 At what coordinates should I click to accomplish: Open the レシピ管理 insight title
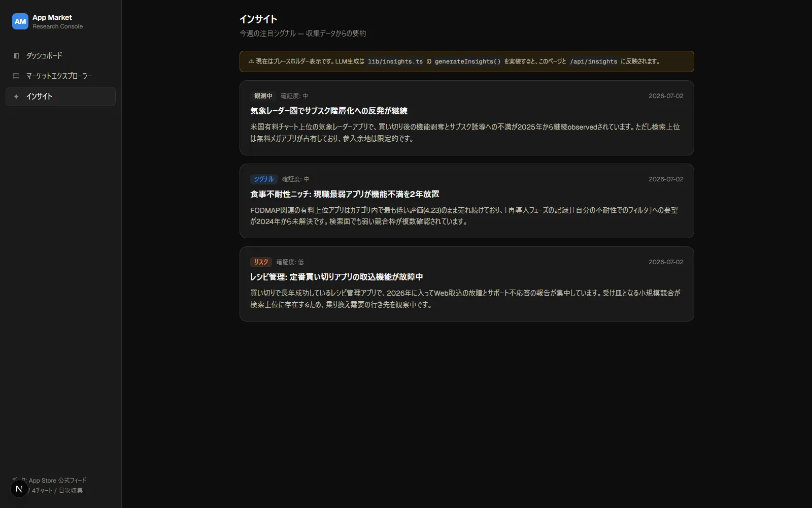[336, 277]
